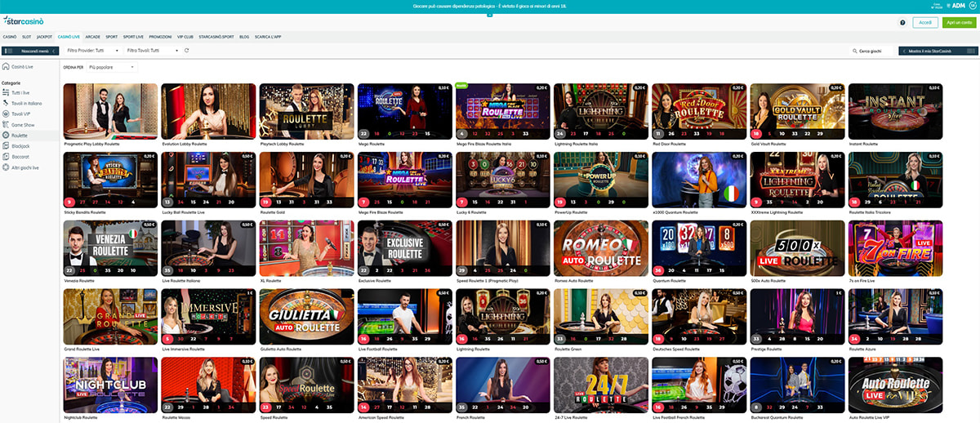This screenshot has height=423, width=980.
Task: Open the Casinò Live sidebar home icon
Action: coord(6,66)
